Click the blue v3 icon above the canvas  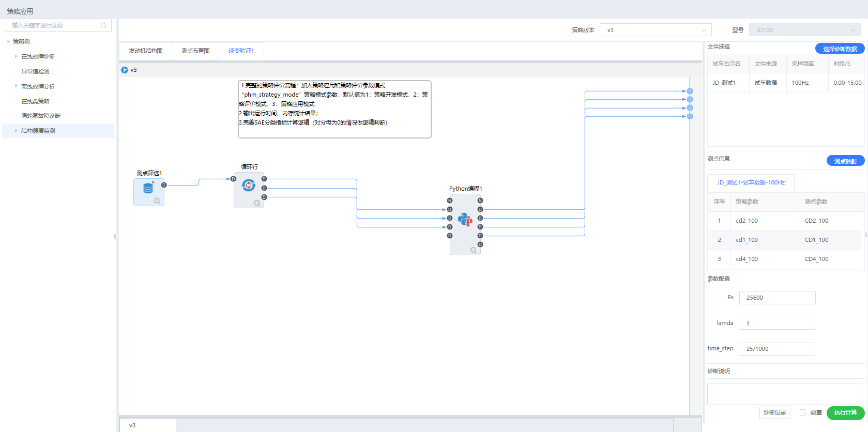125,70
